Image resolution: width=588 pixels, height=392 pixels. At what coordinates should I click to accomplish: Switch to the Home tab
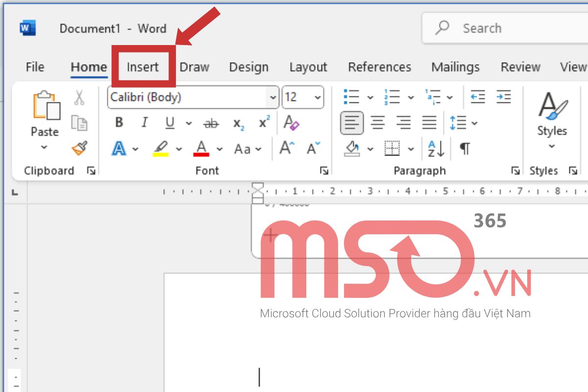tap(89, 67)
